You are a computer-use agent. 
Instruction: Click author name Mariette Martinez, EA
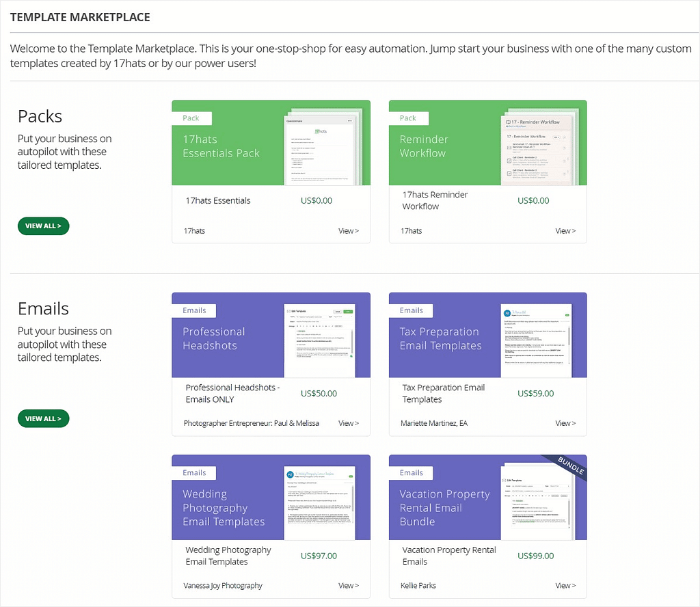pyautogui.click(x=434, y=423)
